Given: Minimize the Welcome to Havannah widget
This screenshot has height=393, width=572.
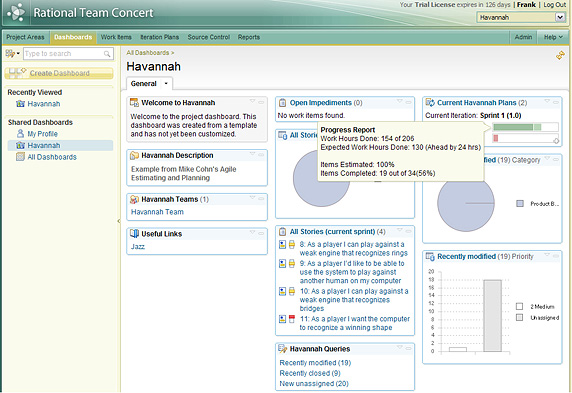Looking at the screenshot, I should [261, 103].
